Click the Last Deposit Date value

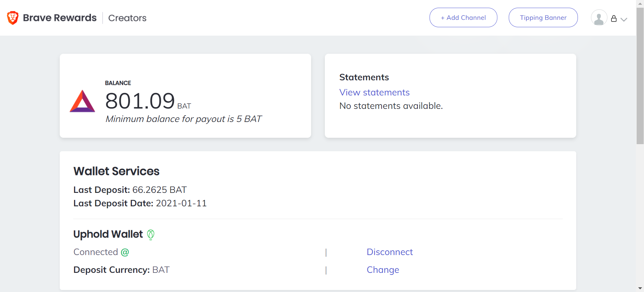pyautogui.click(x=181, y=203)
